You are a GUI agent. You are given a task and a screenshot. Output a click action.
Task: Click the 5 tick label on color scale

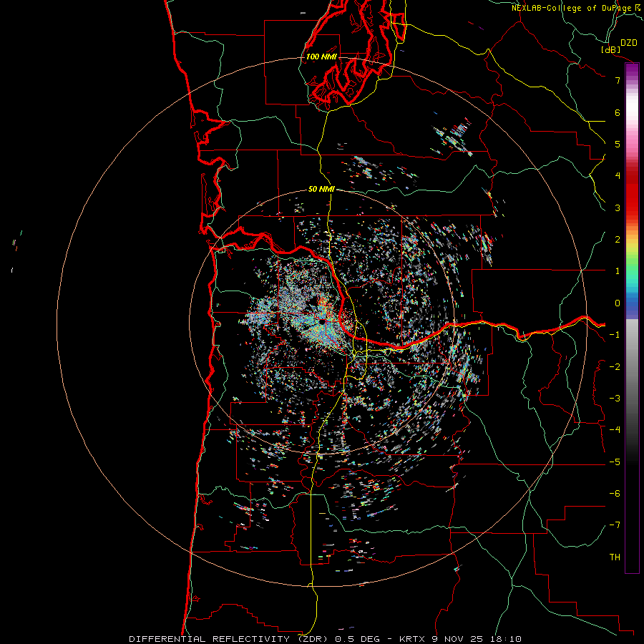(x=618, y=144)
